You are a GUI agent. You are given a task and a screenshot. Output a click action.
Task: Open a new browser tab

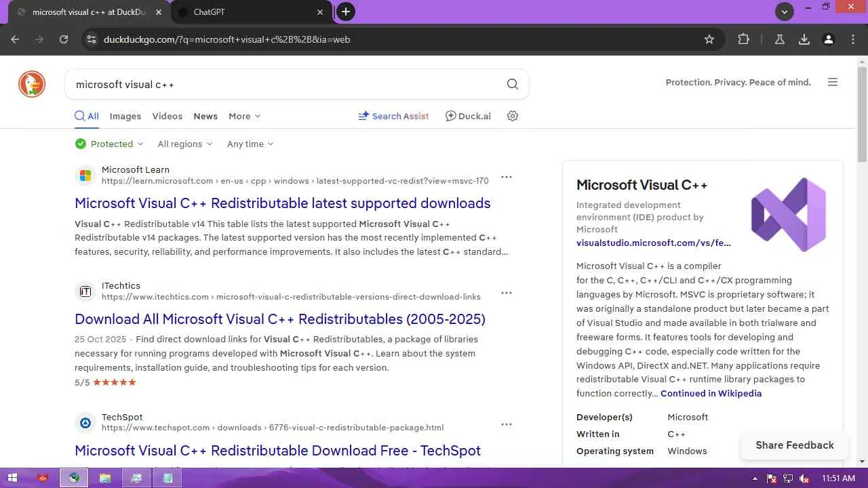[x=346, y=12]
